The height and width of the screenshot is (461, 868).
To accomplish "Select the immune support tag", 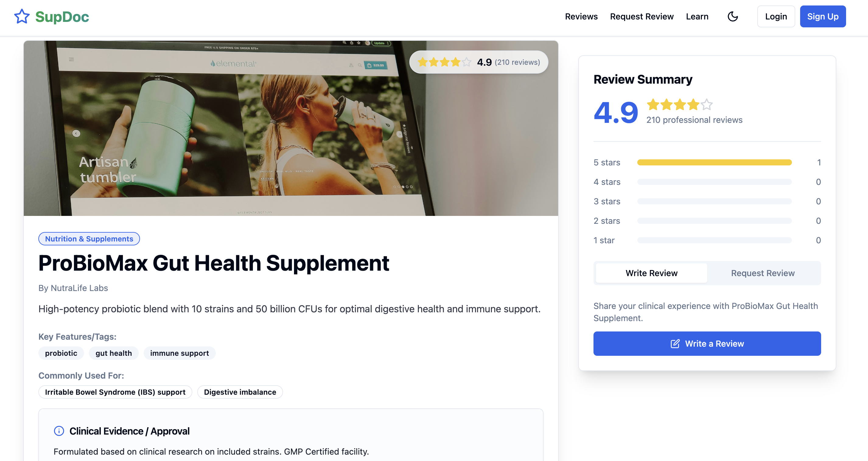I will [x=179, y=353].
